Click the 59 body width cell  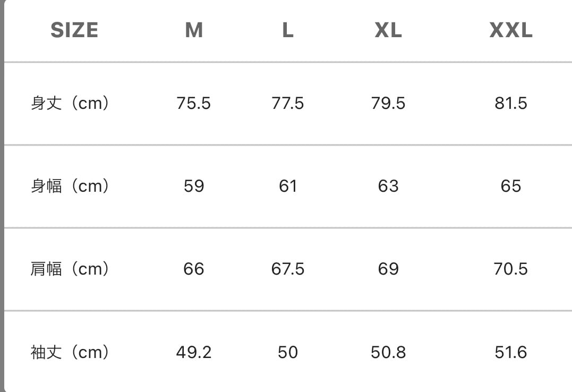[x=194, y=186]
